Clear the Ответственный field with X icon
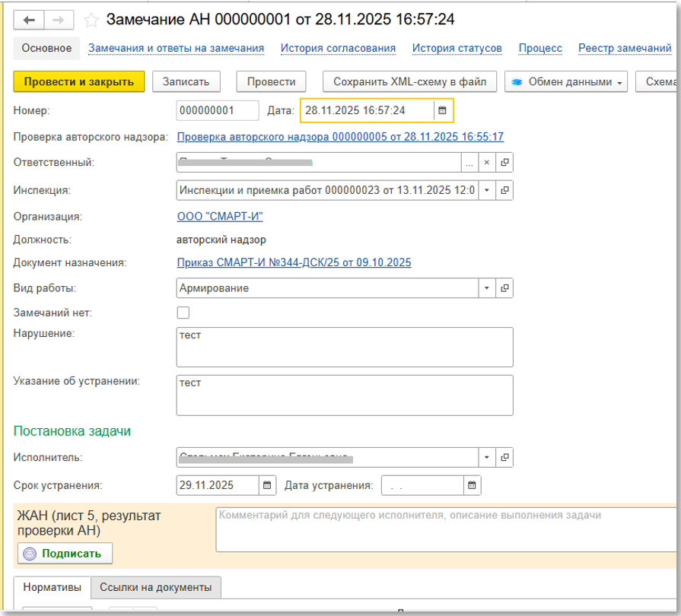The image size is (681, 616). tap(487, 163)
